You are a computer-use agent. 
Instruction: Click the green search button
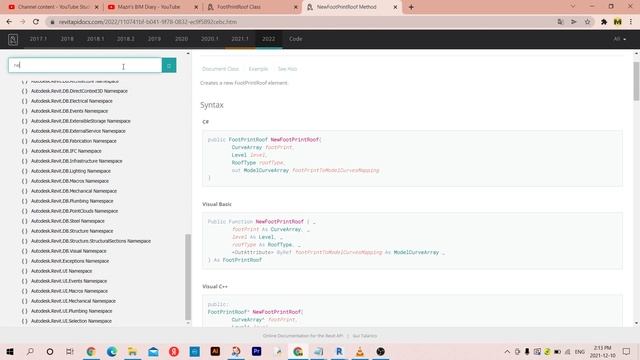tap(169, 65)
